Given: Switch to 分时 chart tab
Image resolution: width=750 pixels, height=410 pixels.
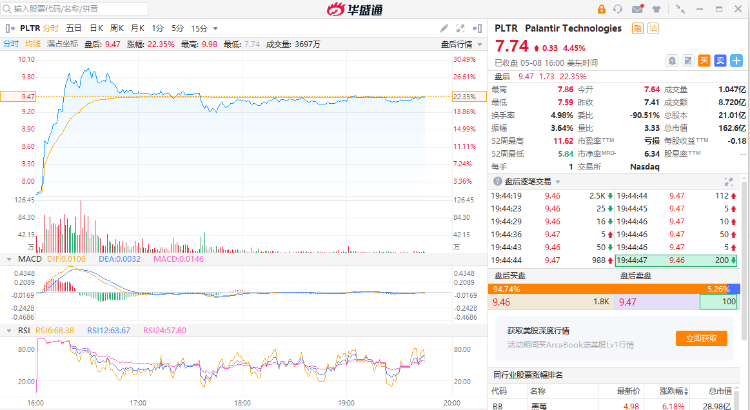Looking at the screenshot, I should [51, 28].
